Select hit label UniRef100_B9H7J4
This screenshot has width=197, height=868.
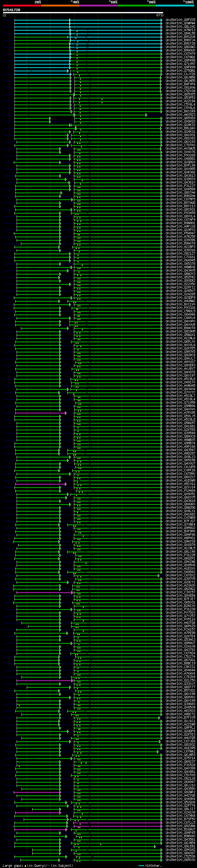tap(180, 40)
